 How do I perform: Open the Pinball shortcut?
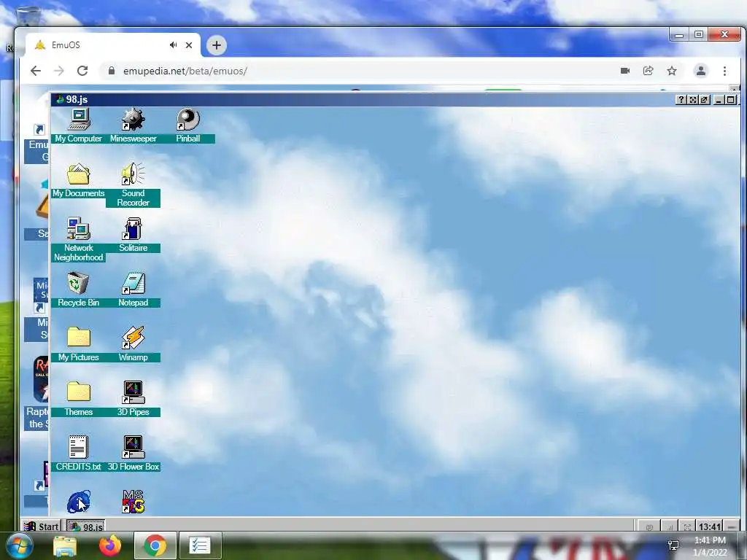187,125
